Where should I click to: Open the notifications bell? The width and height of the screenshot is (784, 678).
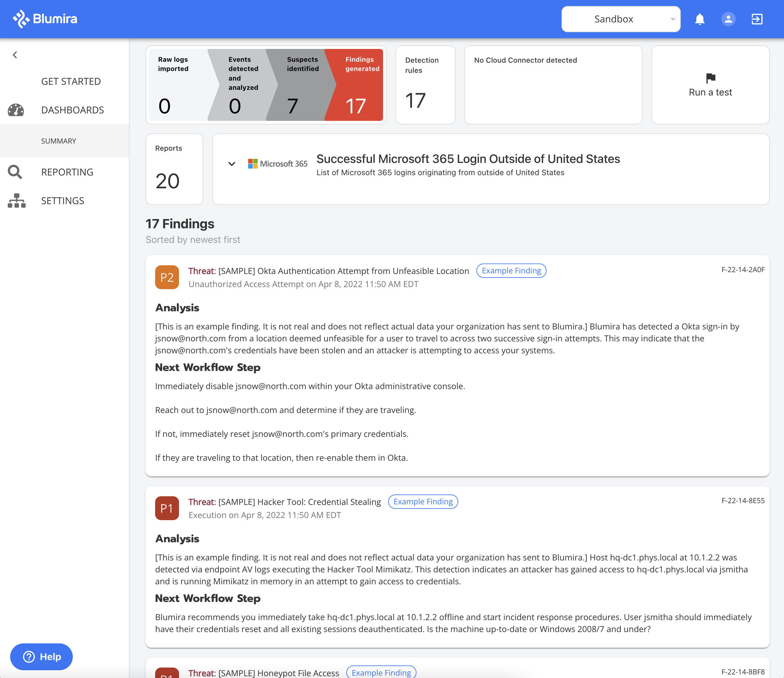699,19
